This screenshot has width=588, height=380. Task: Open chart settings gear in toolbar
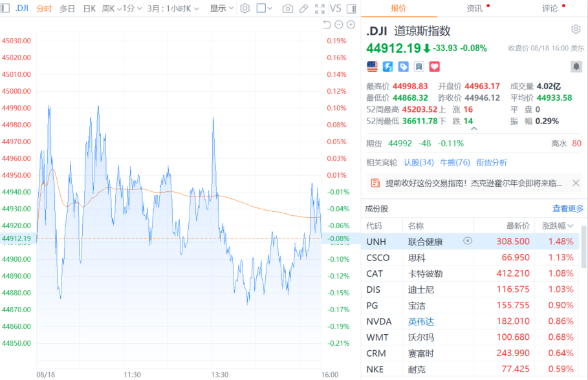click(245, 8)
